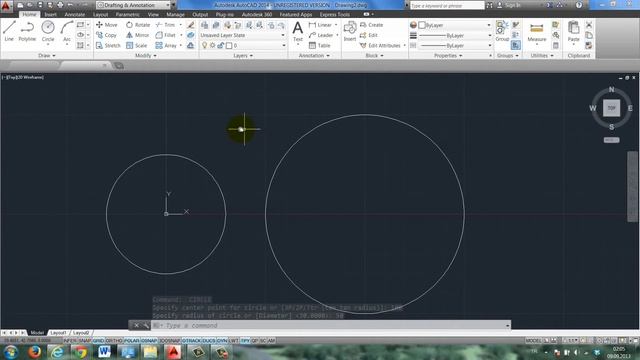Screen dimensions: 640x360
Task: Click the Group tool
Action: [x=502, y=31]
